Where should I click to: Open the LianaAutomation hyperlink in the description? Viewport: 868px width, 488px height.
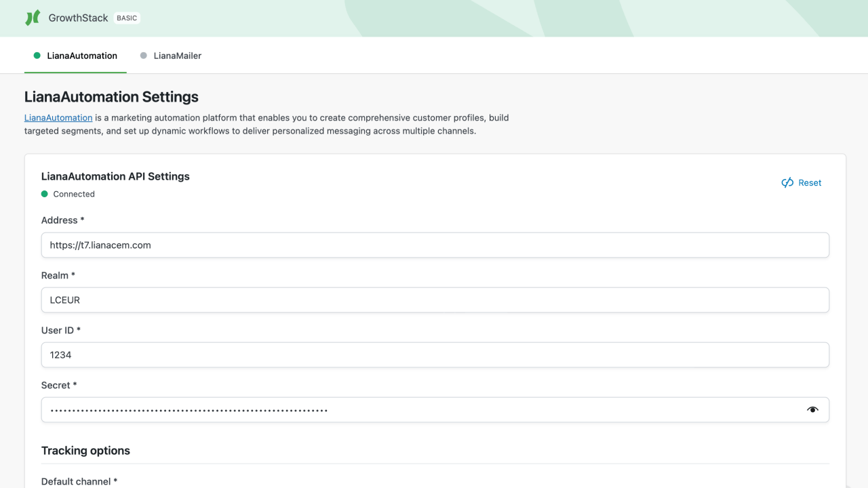(58, 118)
